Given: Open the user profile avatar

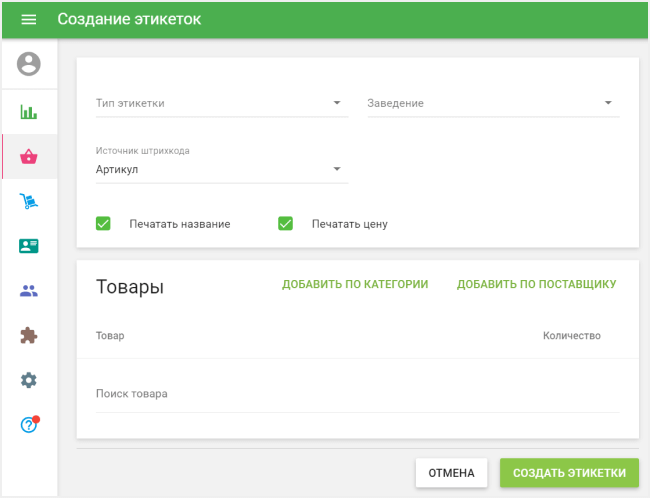Looking at the screenshot, I should pos(29,64).
